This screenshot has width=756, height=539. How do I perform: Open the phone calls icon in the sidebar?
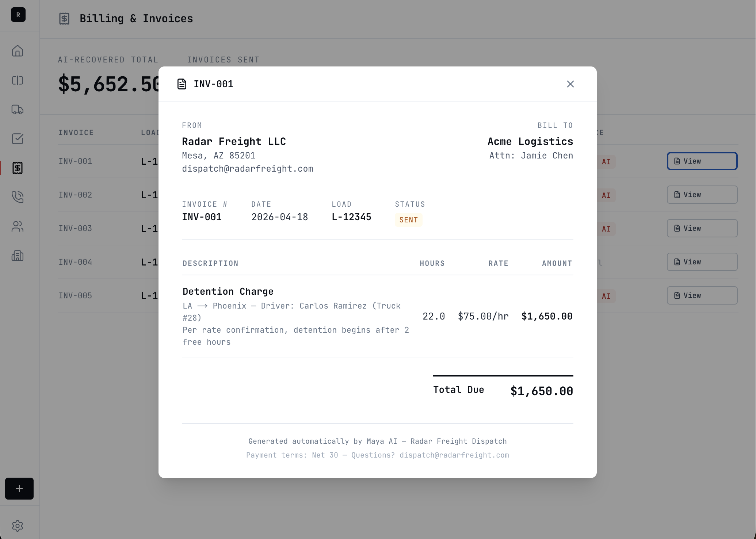click(x=18, y=197)
